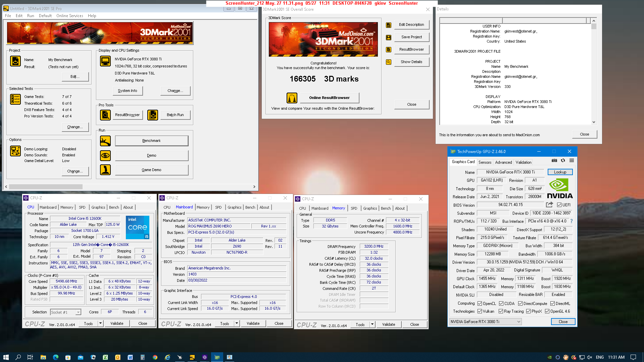Click the GPU-Z refresh icon
Image resolution: width=644 pixels, height=362 pixels.
[x=563, y=161]
